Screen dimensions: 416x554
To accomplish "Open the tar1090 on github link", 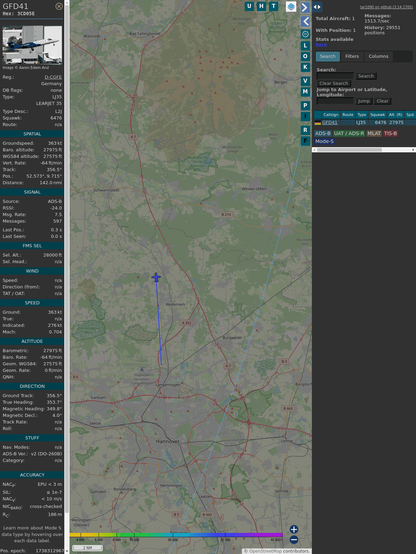I will (386, 7).
